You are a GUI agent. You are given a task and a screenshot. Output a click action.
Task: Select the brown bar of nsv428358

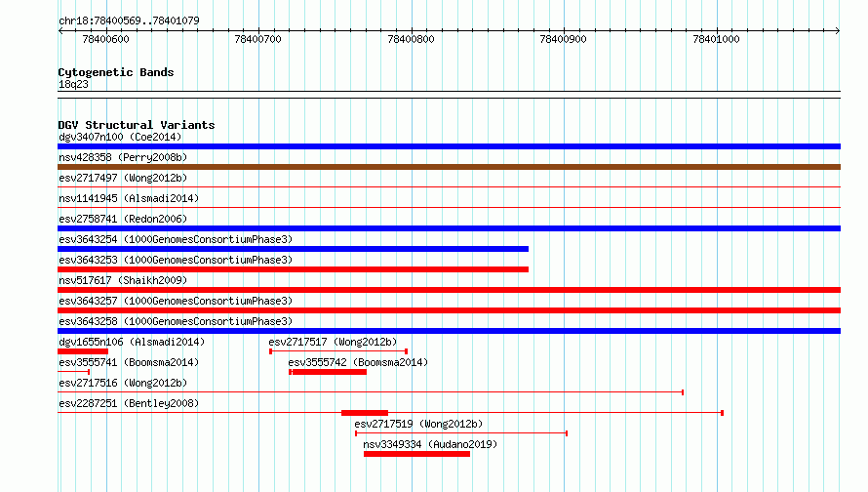click(x=449, y=167)
